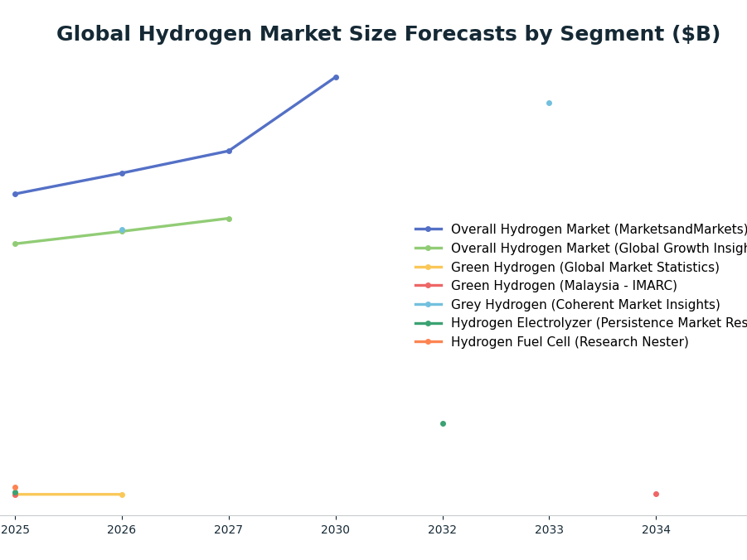Click the light blue Grey Hydrogen point at 2033
This screenshot has width=747, height=560.
[x=549, y=104]
